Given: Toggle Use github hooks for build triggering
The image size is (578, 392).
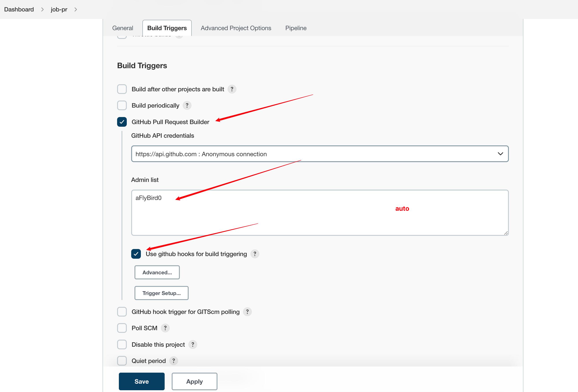Looking at the screenshot, I should 136,254.
